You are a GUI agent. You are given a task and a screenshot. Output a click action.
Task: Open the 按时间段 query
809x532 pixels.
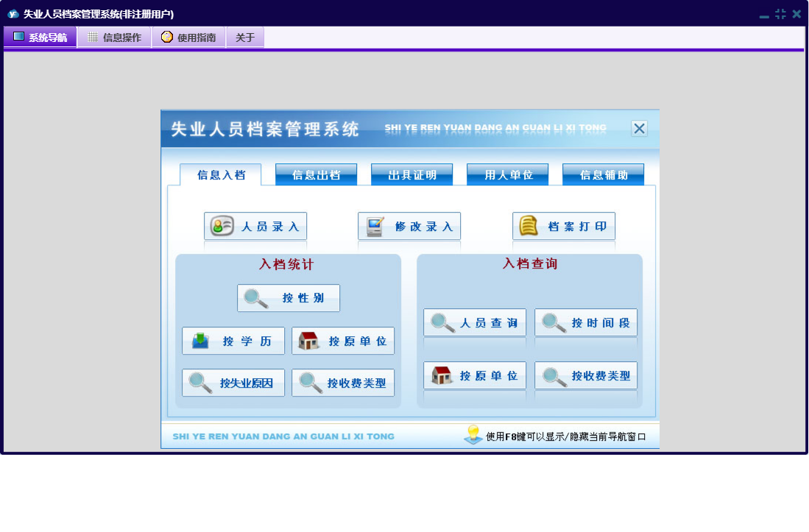[x=586, y=323]
